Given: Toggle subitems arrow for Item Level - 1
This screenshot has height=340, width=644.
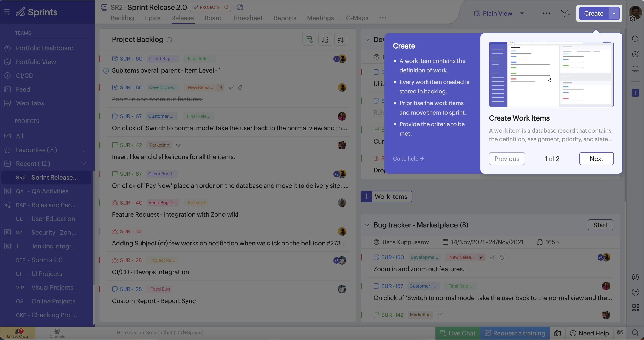Looking at the screenshot, I should tap(106, 71).
